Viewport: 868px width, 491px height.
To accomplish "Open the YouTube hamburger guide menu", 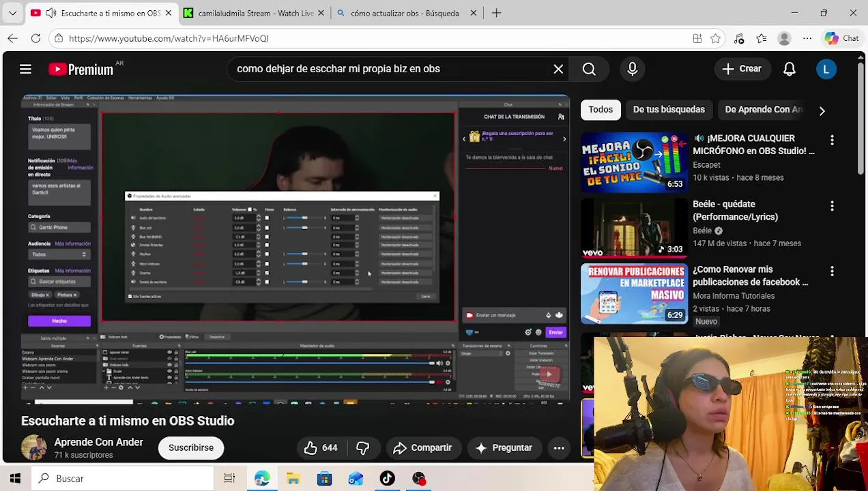I will click(x=25, y=69).
